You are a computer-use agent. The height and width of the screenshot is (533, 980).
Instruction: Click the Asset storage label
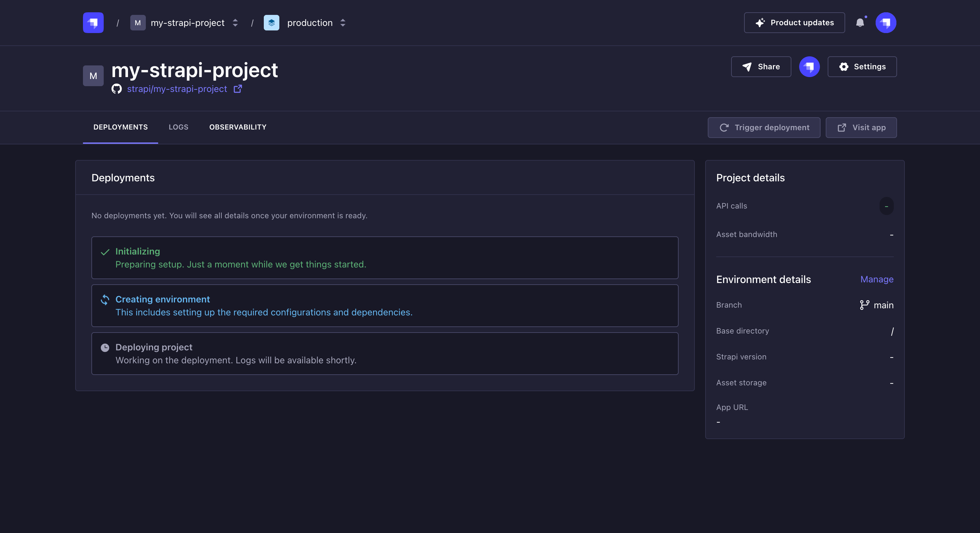(x=741, y=382)
